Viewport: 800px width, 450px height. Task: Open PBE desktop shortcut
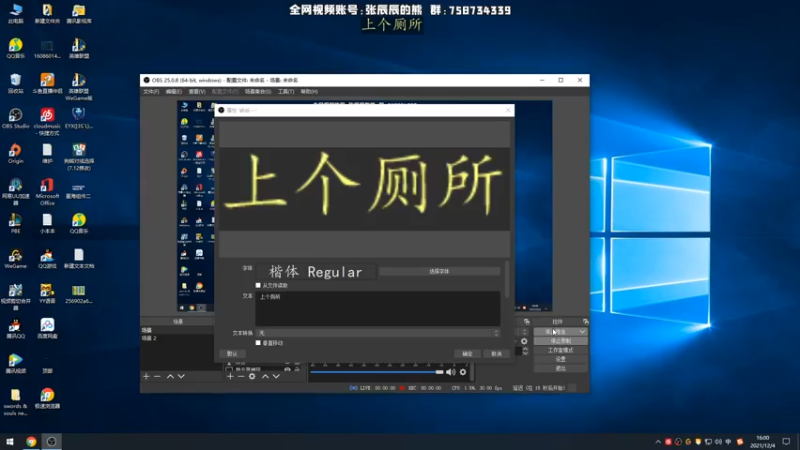point(15,223)
